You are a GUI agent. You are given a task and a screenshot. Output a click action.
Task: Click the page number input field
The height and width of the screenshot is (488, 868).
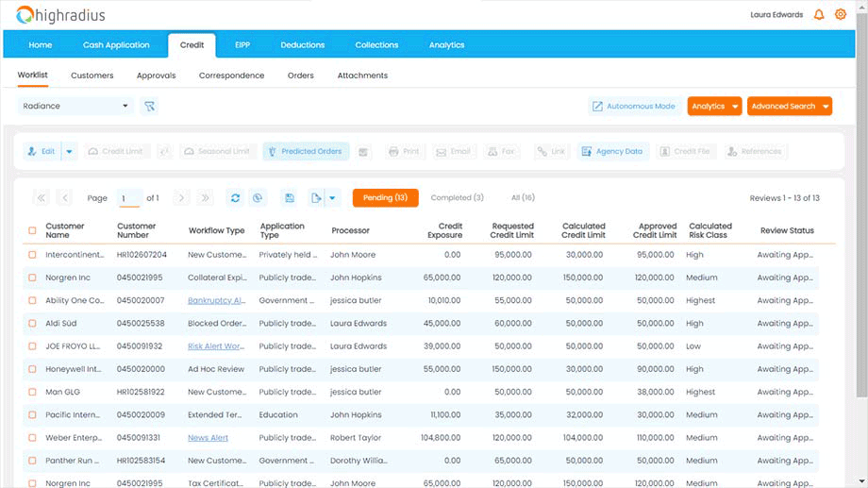(128, 198)
